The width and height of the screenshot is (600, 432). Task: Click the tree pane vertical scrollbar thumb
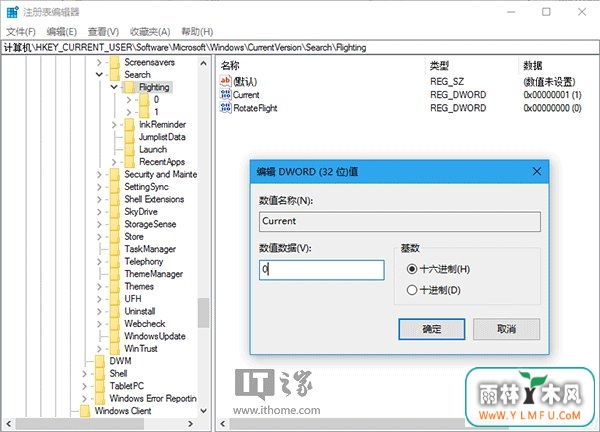[x=203, y=313]
